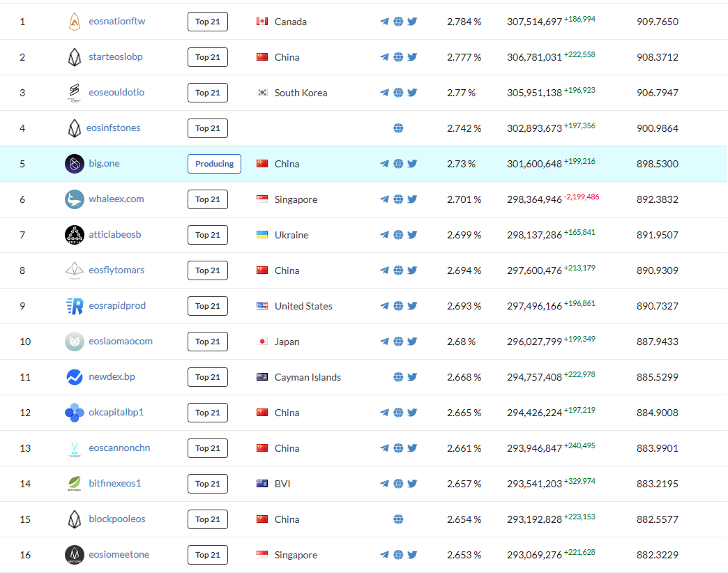Open the eosflytomars producer link
Image resolution: width=728 pixels, height=573 pixels.
(x=116, y=270)
